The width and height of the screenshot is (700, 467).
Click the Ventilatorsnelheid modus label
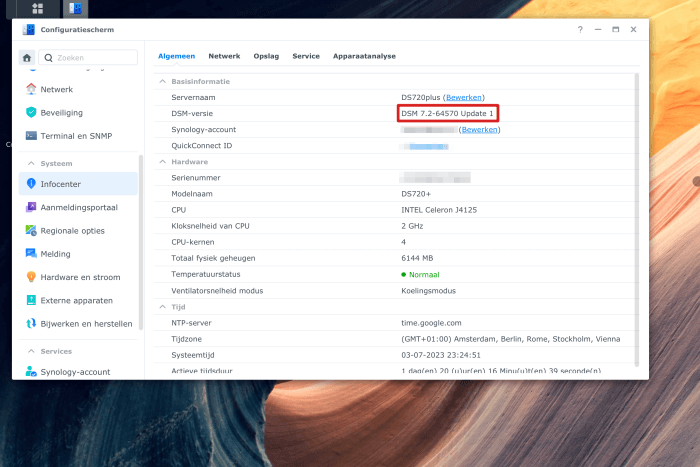coord(217,291)
